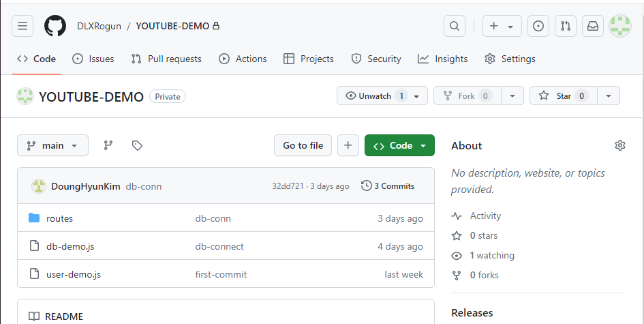Open the user-demo.js file

click(x=74, y=274)
